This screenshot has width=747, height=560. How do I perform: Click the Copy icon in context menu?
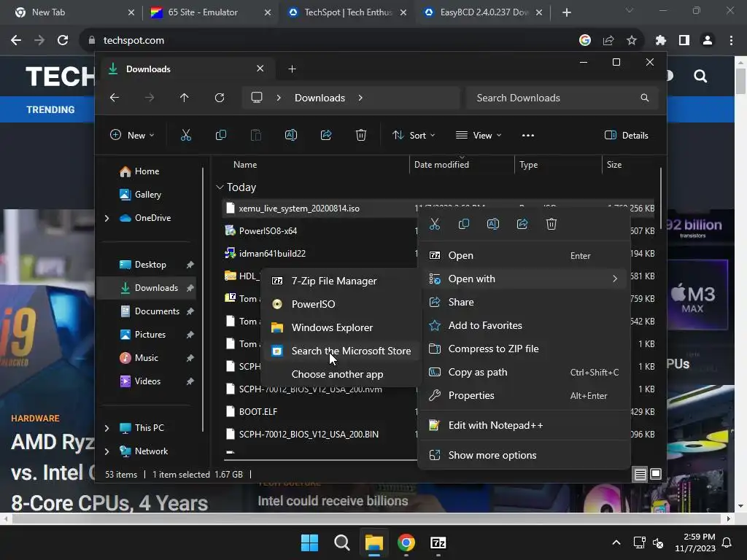(x=463, y=224)
